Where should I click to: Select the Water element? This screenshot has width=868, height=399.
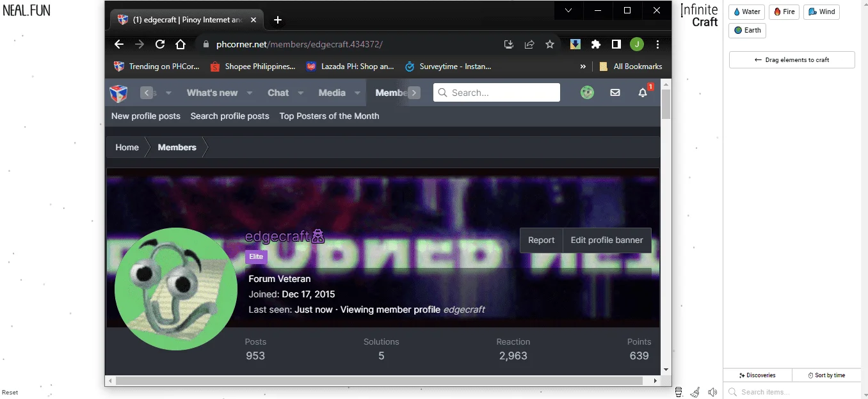(746, 12)
